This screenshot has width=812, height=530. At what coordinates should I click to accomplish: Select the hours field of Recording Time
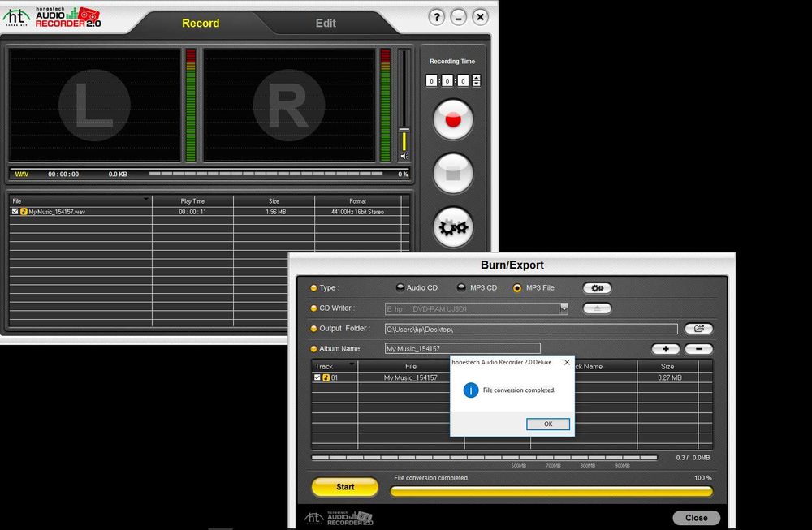pos(431,80)
